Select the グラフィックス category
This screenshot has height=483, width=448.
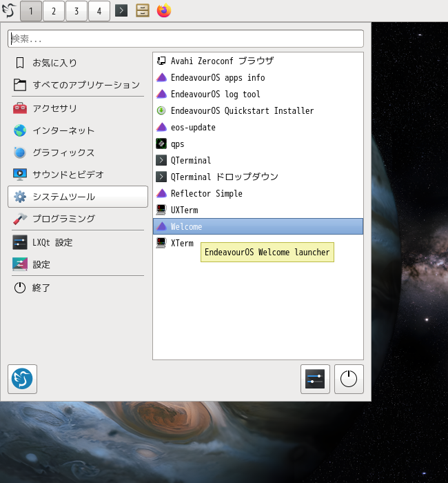(63, 152)
